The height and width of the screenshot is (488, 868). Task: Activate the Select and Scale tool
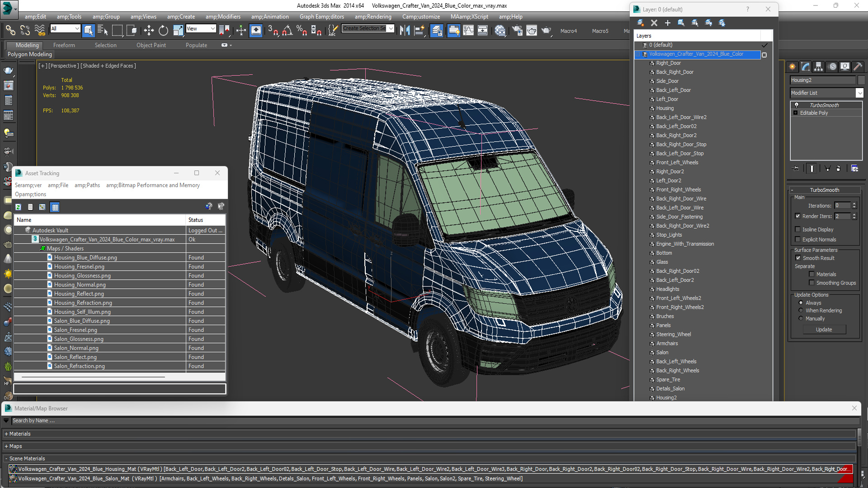point(178,30)
